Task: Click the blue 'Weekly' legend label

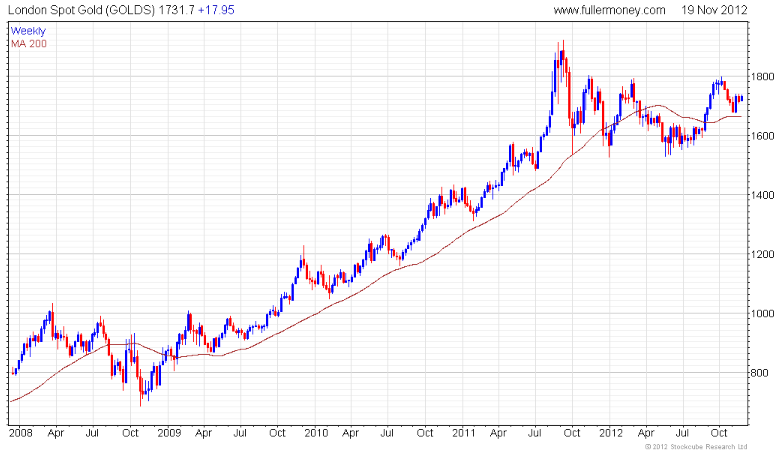Action: [28, 31]
